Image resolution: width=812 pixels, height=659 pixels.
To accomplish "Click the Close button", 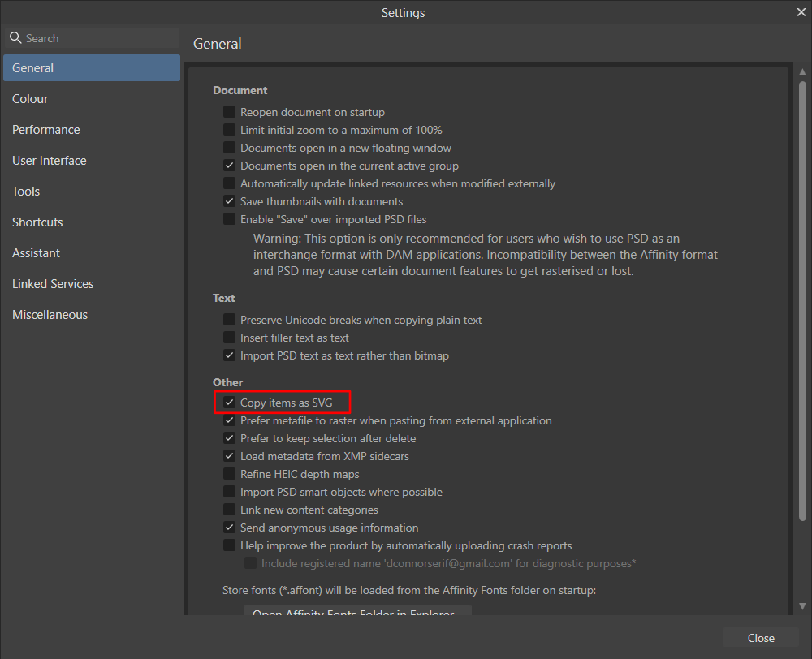I will pyautogui.click(x=760, y=638).
